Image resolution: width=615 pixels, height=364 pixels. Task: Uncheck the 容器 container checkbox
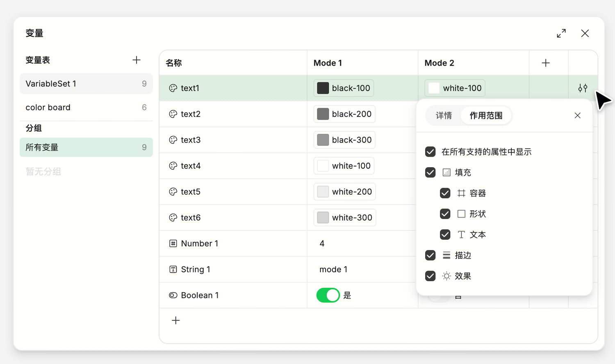[x=445, y=193]
